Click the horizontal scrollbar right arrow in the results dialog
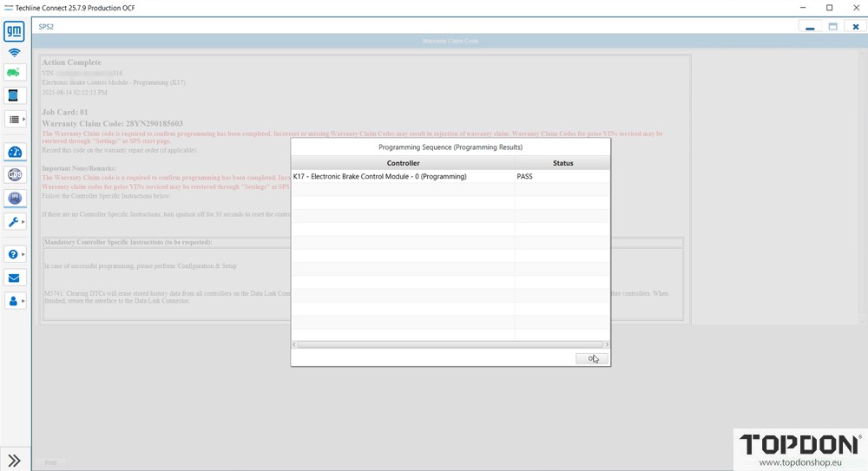 (606, 344)
